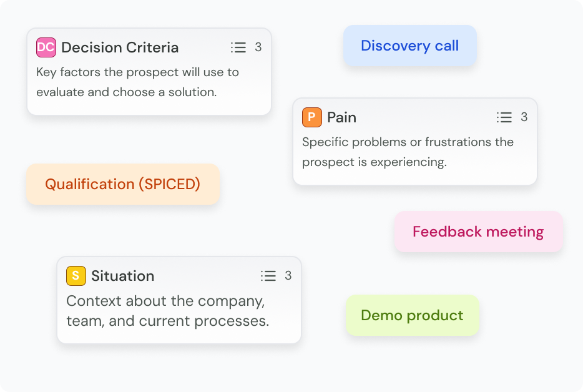Click the Situation card description text
The height and width of the screenshot is (392, 583).
pos(167,311)
